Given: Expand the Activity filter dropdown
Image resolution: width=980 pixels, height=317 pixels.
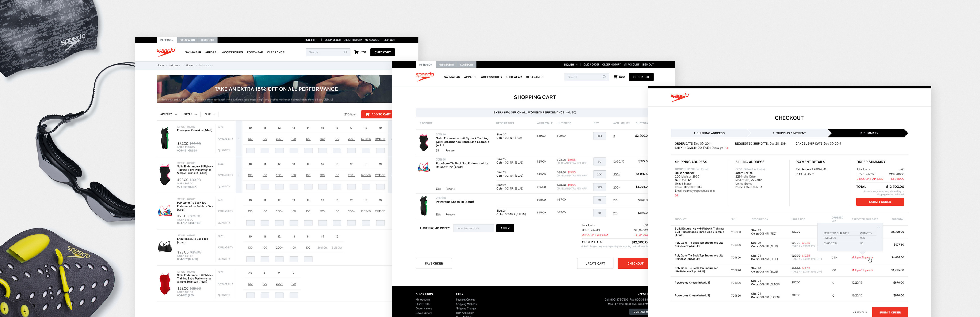Looking at the screenshot, I should 168,114.
